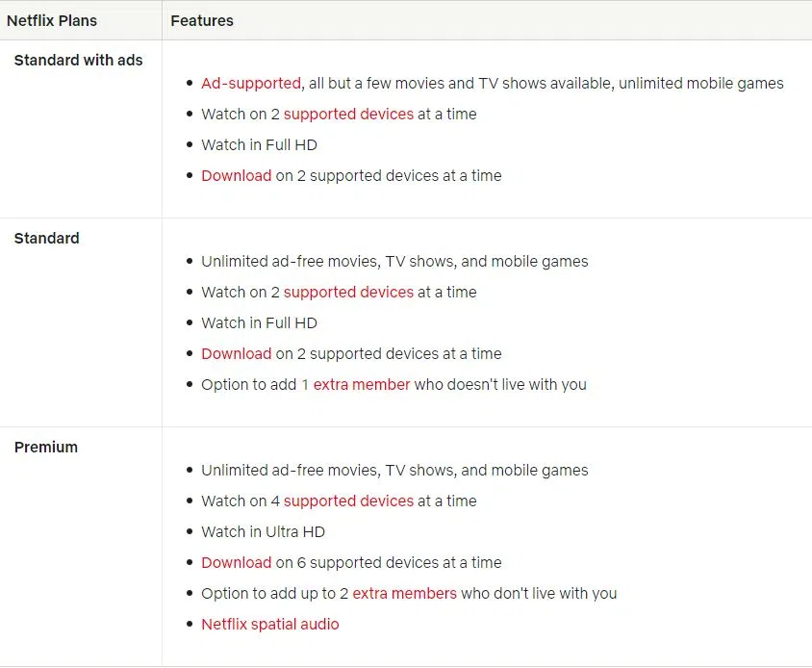Viewport: 812px width, 668px height.
Task: Click the "Netflix Plans" column header
Action: 52,20
